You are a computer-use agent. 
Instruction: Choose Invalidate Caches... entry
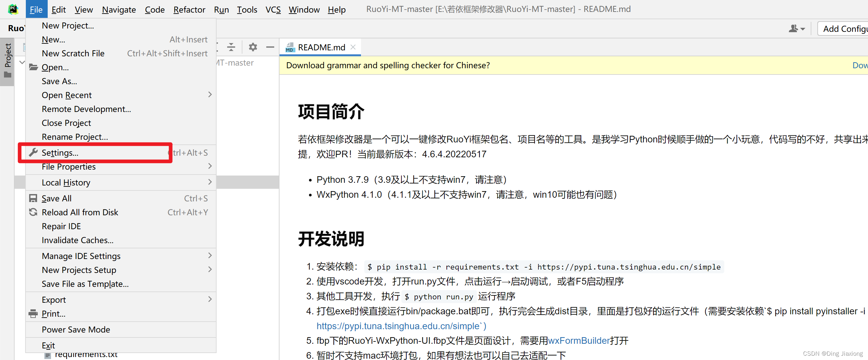[x=121, y=240]
